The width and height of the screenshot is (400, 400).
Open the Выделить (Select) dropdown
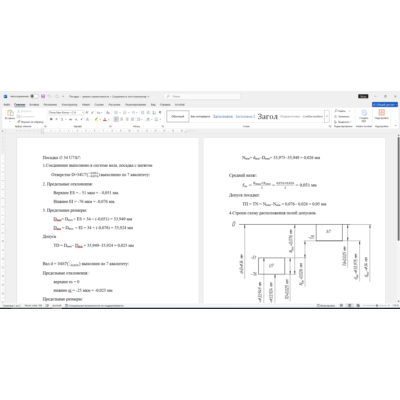[343, 122]
